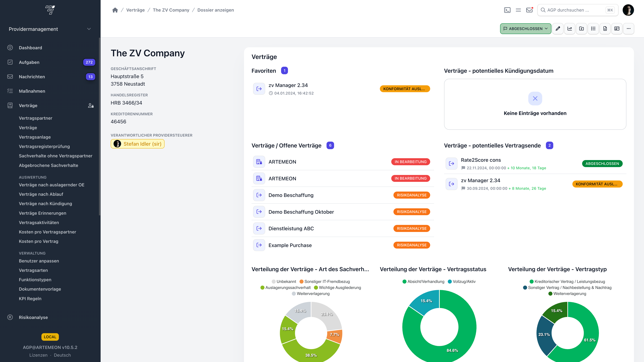Click the pencil edit icon in toolbar

tap(558, 28)
